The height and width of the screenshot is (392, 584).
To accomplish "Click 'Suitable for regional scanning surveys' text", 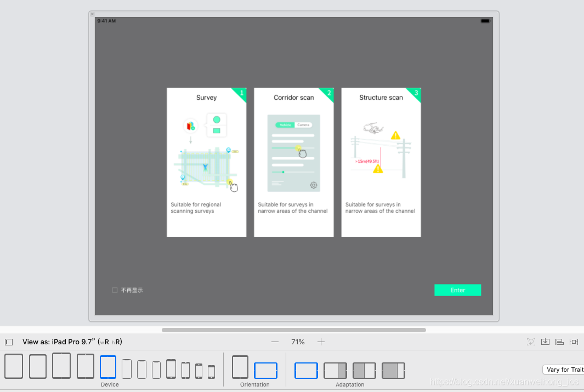I will pyautogui.click(x=196, y=208).
